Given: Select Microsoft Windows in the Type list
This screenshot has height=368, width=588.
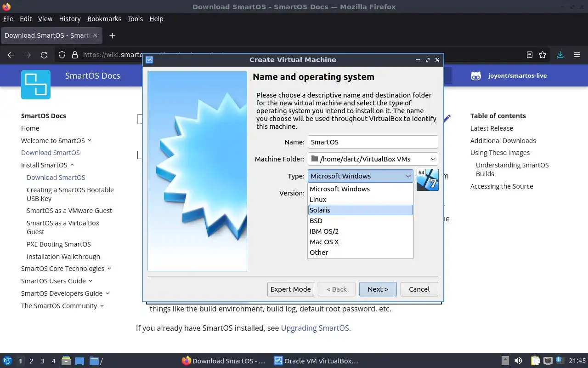Looking at the screenshot, I should [x=361, y=189].
